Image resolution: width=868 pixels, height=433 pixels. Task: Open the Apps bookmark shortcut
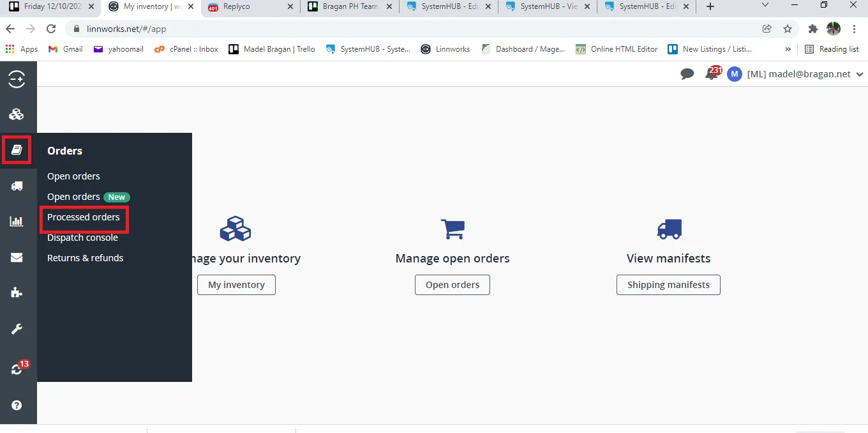coord(22,49)
